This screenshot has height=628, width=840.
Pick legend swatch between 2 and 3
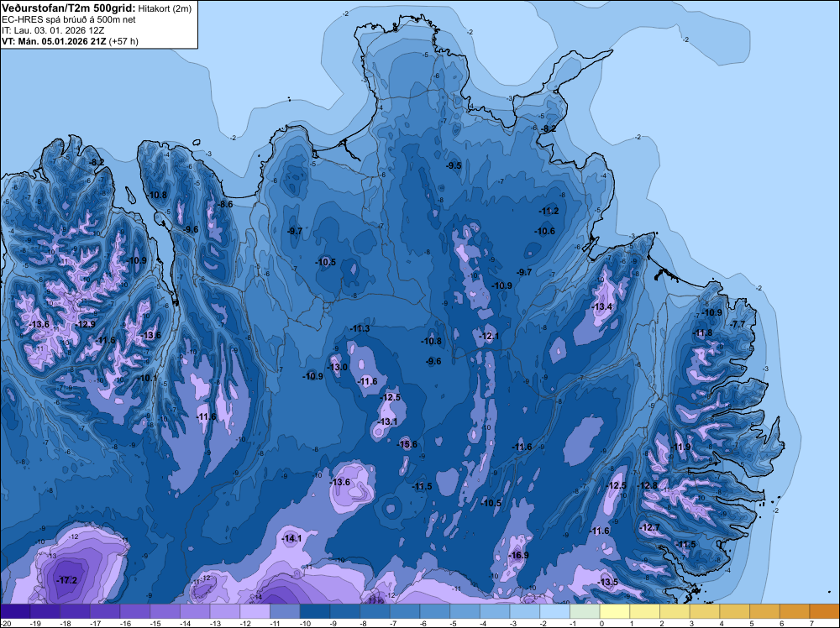[675, 611]
